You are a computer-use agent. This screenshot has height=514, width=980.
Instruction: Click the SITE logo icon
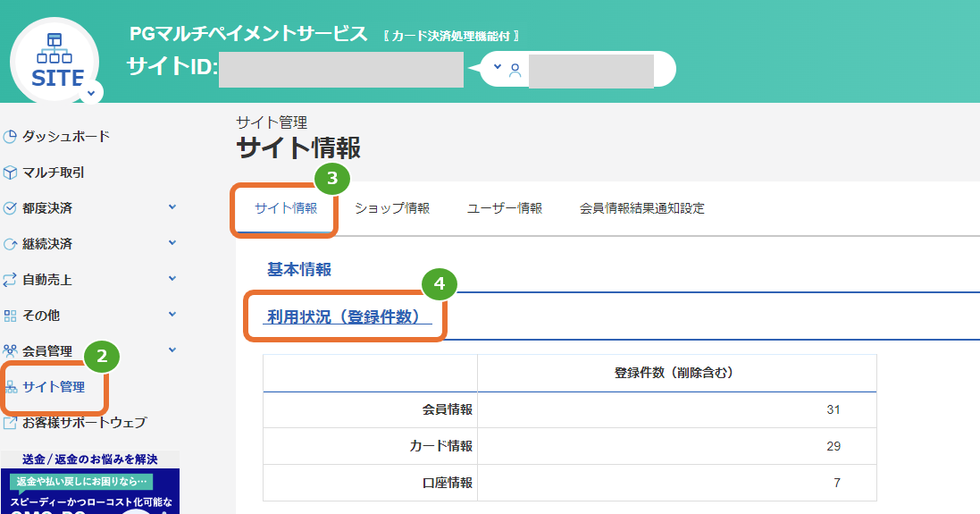(x=55, y=60)
